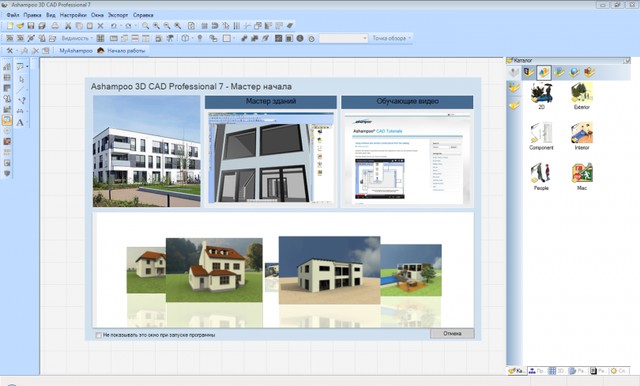Screen dimensions: 640x386
Task: Click the Save floppy disk icon
Action: coord(31,26)
